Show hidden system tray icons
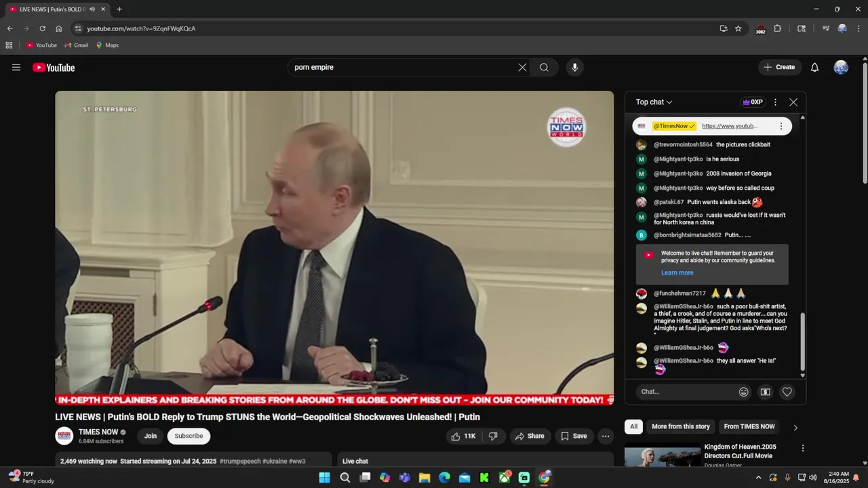 tap(758, 478)
